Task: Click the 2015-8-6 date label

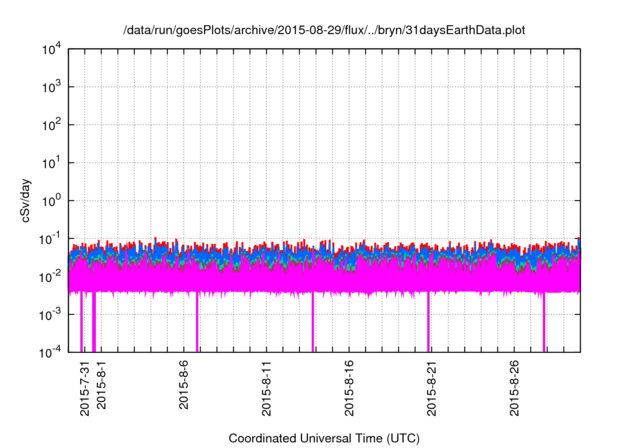Action: click(184, 385)
